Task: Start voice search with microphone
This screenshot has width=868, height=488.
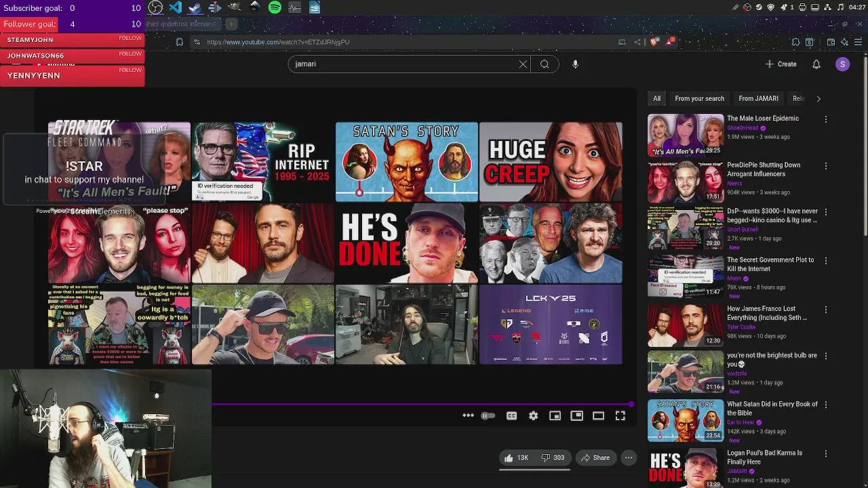Action: click(x=575, y=64)
